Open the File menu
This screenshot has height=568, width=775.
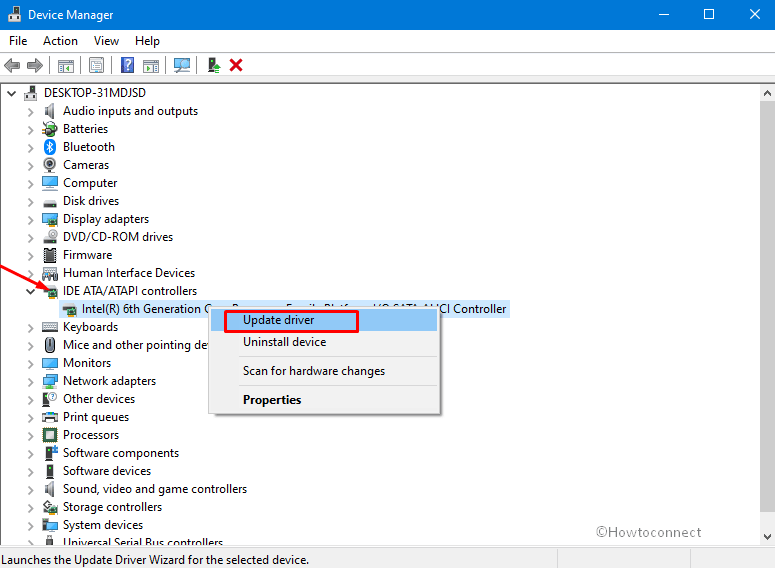[18, 41]
